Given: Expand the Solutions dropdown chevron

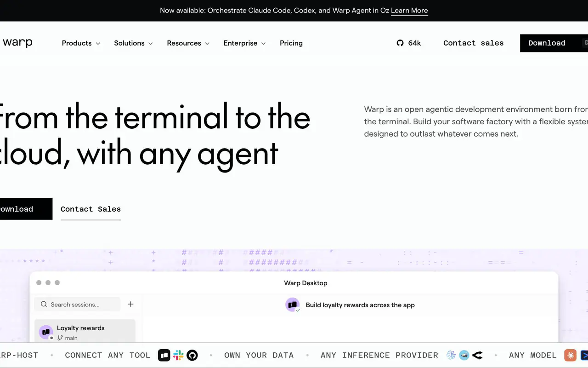Looking at the screenshot, I should [151, 43].
